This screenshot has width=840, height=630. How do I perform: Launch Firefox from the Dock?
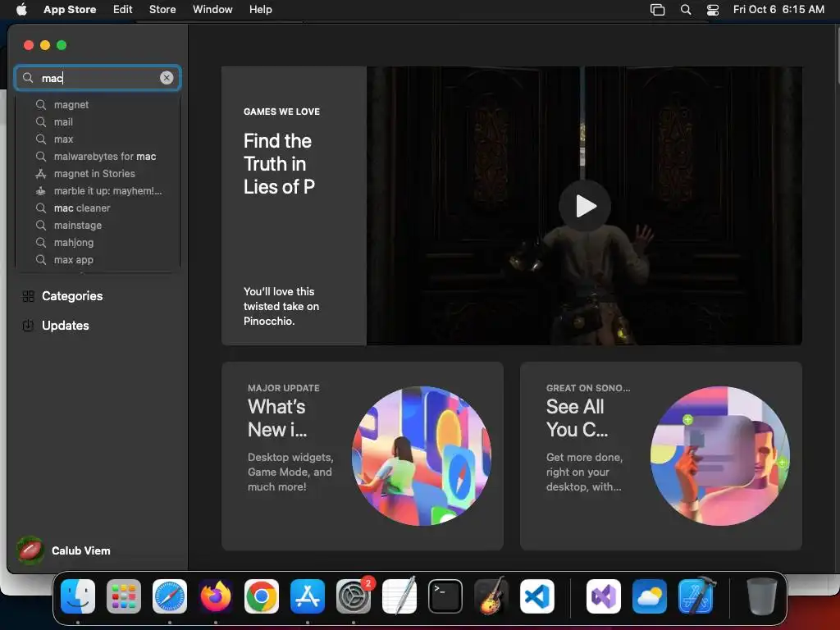coord(216,596)
